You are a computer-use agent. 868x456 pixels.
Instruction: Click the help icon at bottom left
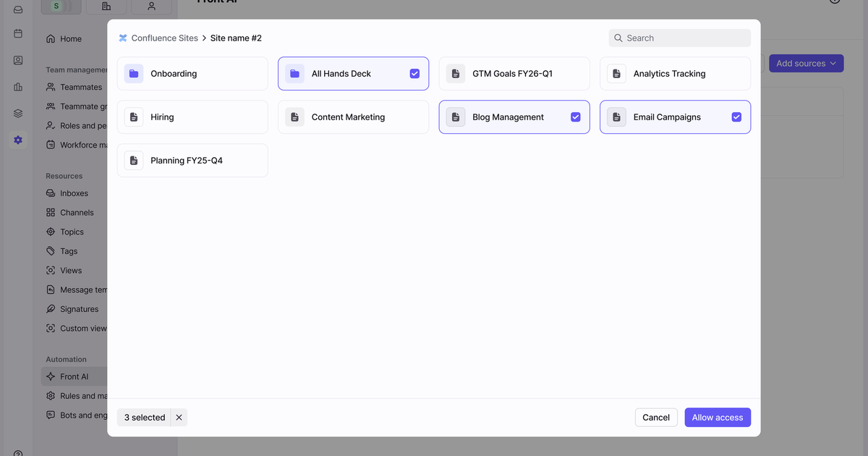[18, 453]
